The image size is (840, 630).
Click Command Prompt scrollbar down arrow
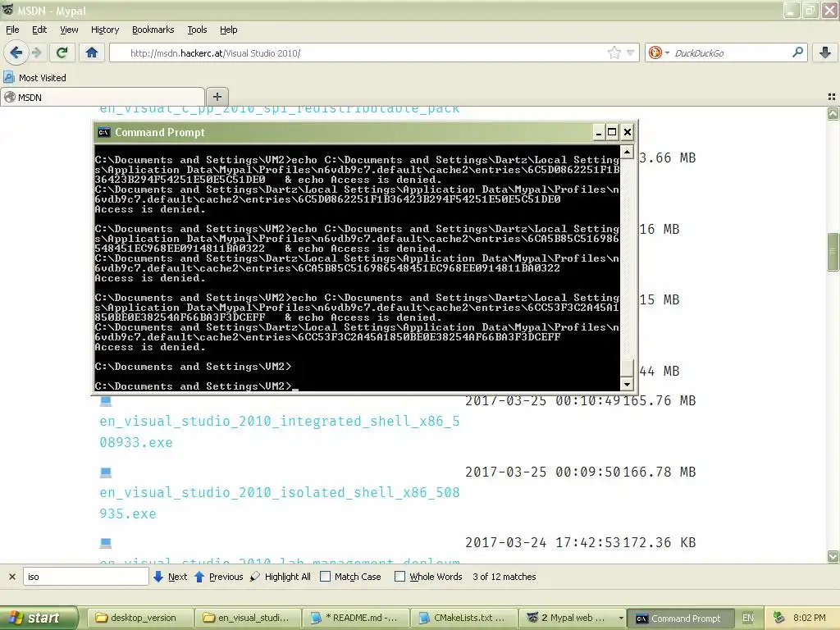[x=627, y=384]
